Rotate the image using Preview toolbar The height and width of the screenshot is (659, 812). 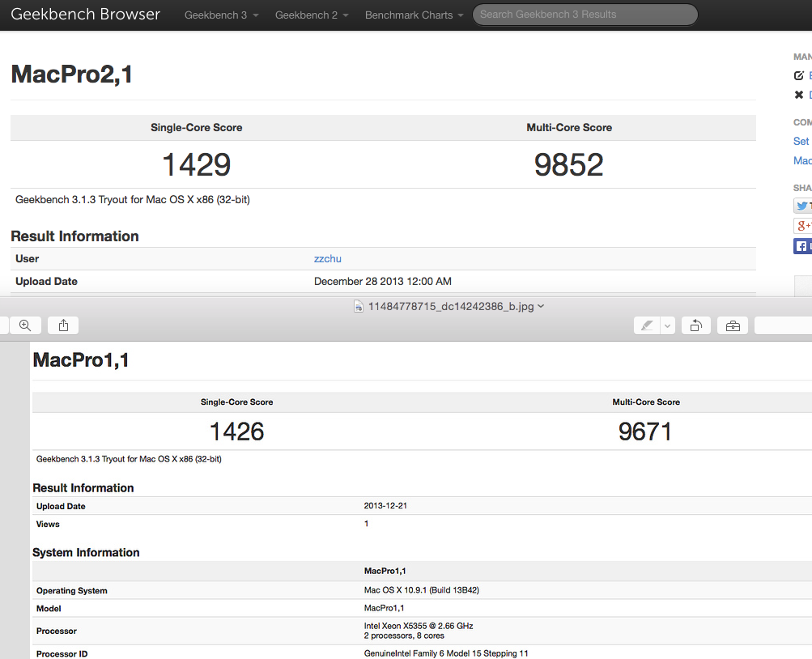tap(696, 325)
